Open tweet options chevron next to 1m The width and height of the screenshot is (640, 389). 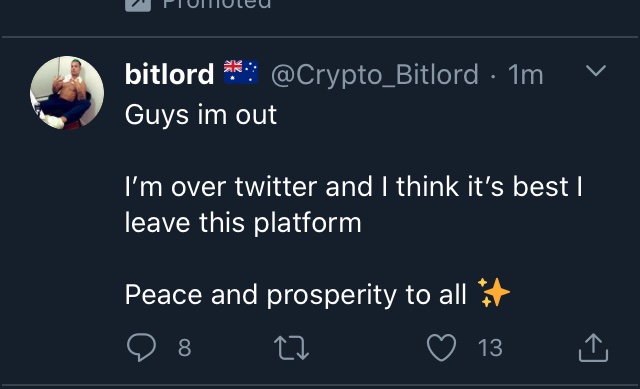(x=596, y=71)
